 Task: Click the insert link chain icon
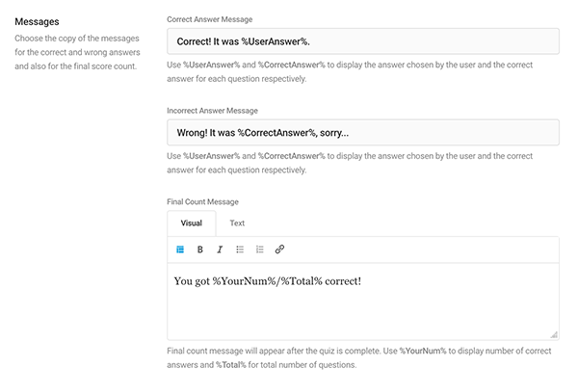point(279,249)
